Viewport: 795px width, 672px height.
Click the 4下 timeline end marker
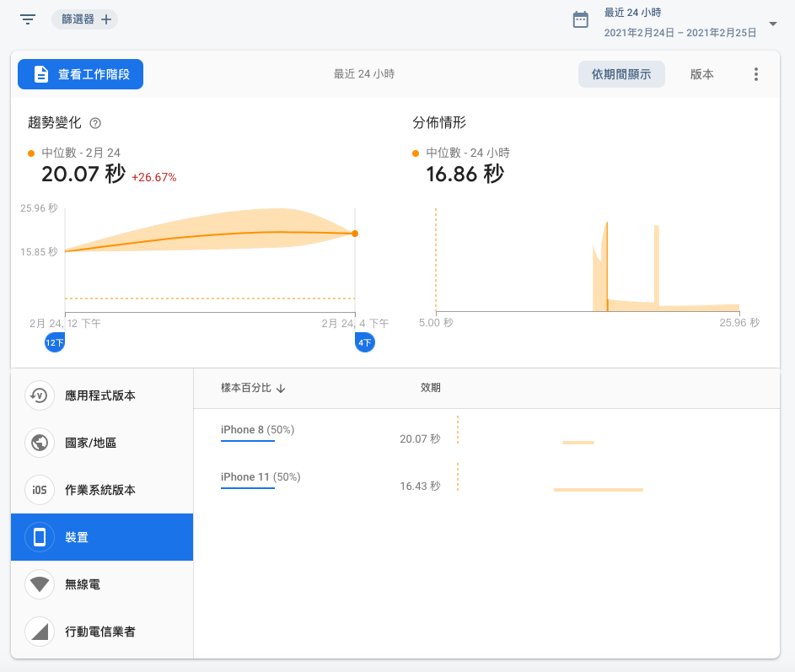tap(365, 343)
